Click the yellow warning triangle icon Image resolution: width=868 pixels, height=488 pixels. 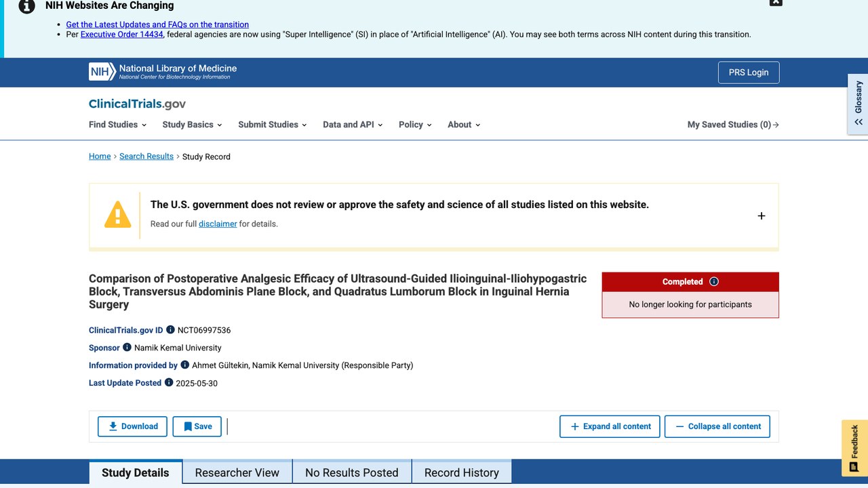pyautogui.click(x=117, y=214)
